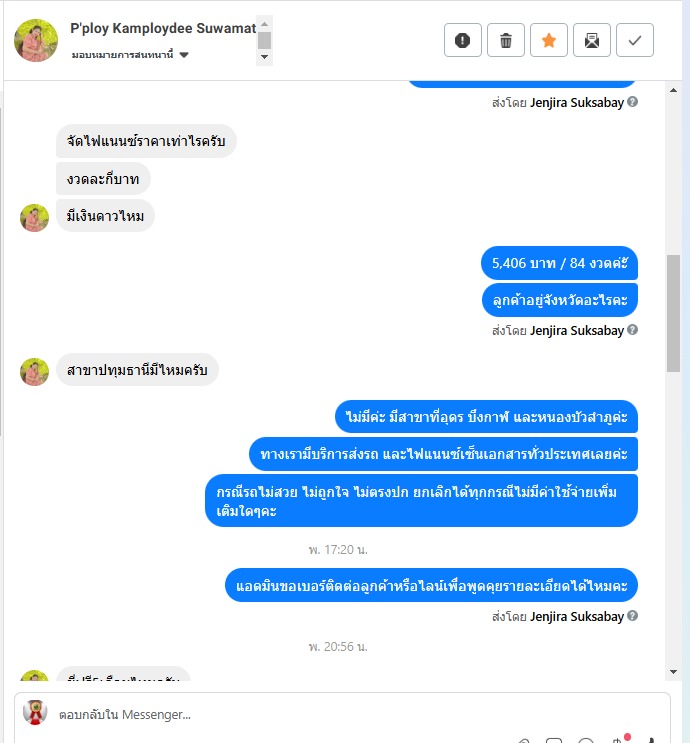Click the chat scrollbar thumb
This screenshot has width=690, height=743.
(x=673, y=313)
